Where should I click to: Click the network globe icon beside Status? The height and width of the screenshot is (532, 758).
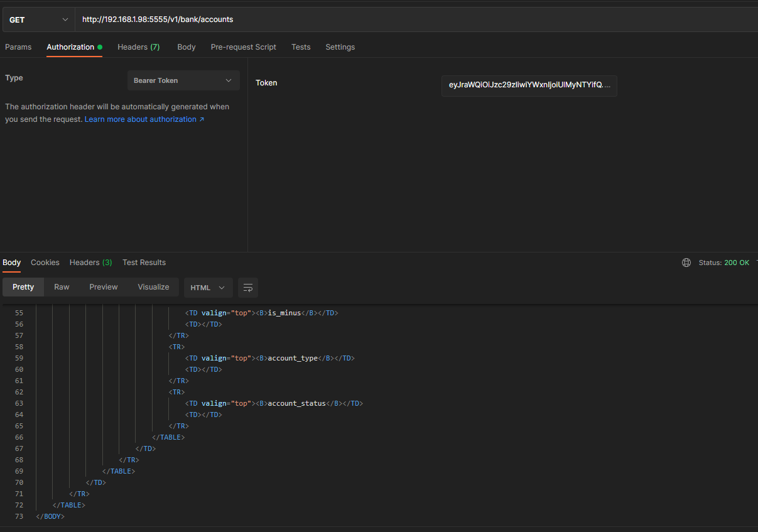click(x=686, y=263)
